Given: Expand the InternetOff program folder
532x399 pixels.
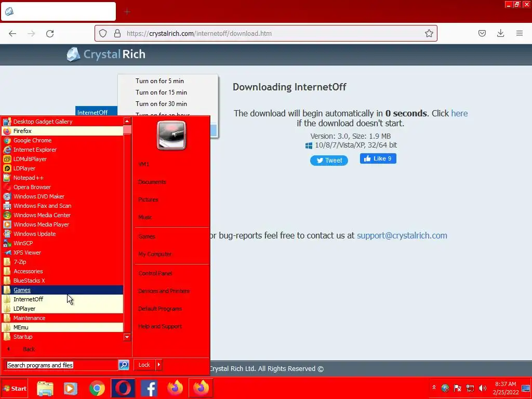Looking at the screenshot, I should pos(62,299).
